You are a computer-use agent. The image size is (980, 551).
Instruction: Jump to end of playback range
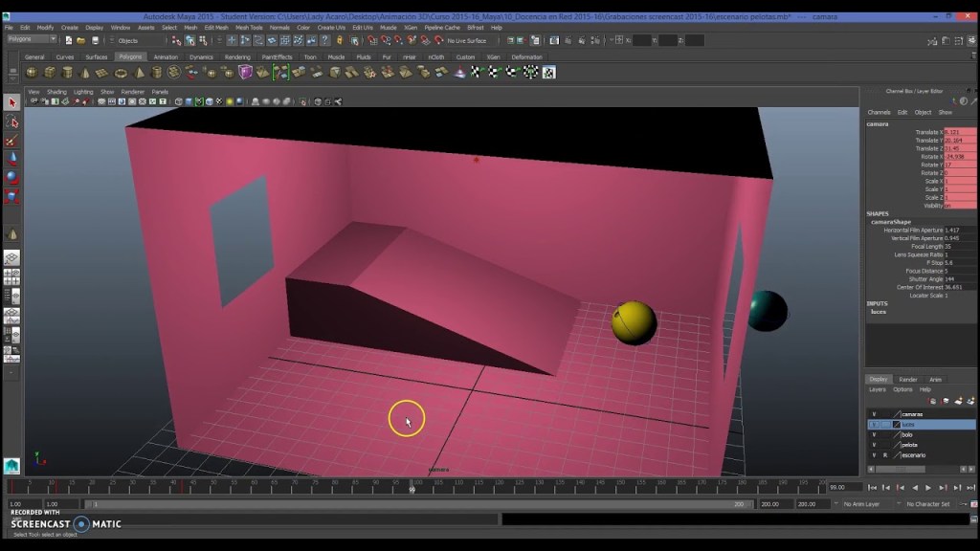coord(969,488)
